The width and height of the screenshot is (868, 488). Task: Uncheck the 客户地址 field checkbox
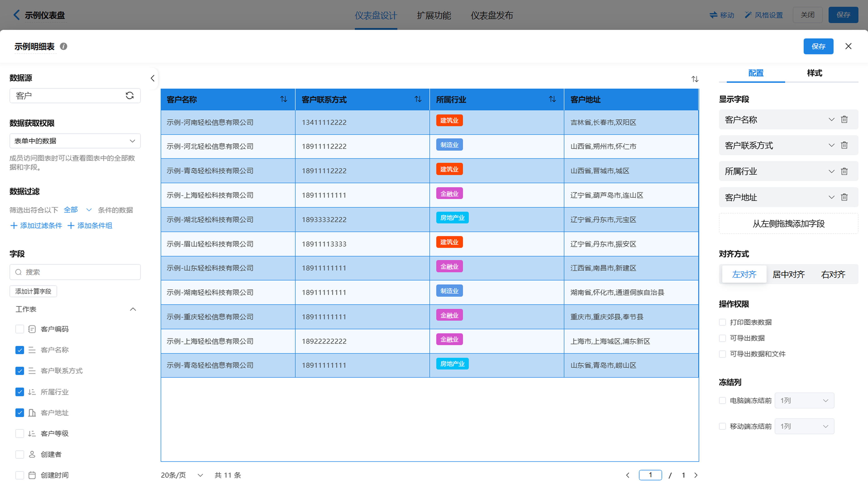click(19, 413)
